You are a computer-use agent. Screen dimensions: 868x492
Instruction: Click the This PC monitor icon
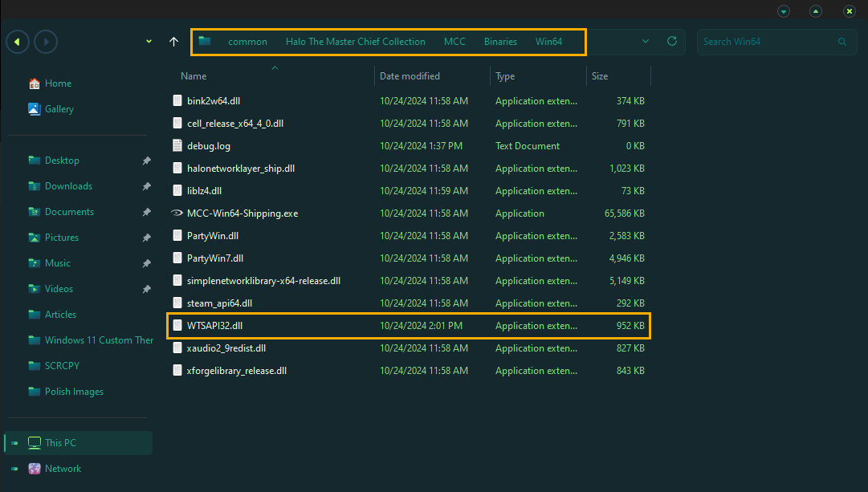pos(35,443)
